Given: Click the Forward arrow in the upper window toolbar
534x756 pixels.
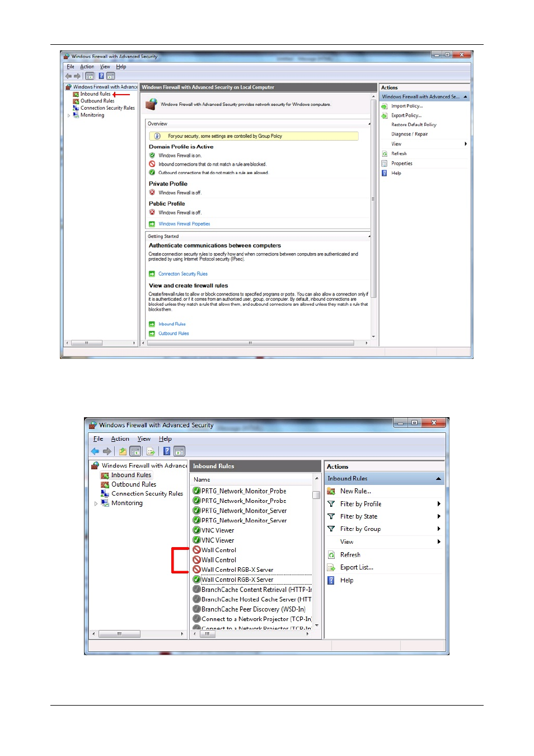Looking at the screenshot, I should tap(77, 76).
